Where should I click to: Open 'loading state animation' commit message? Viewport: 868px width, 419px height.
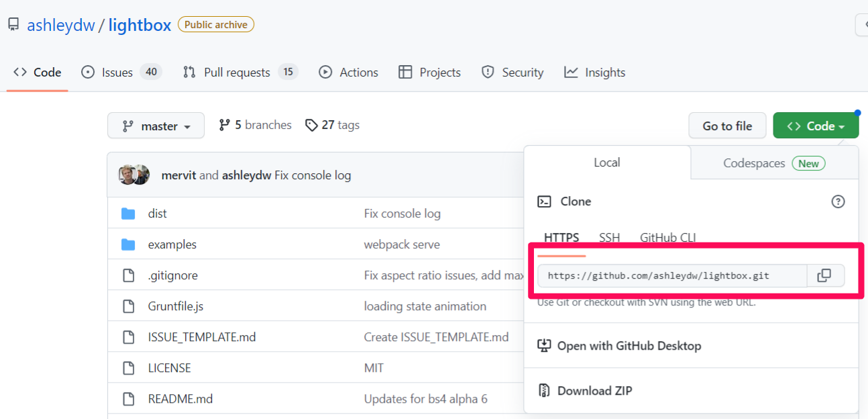(x=425, y=306)
